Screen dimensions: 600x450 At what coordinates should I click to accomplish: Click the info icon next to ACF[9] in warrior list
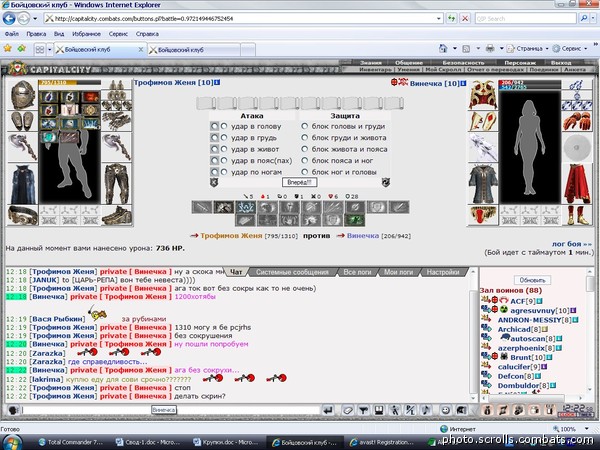(x=539, y=301)
